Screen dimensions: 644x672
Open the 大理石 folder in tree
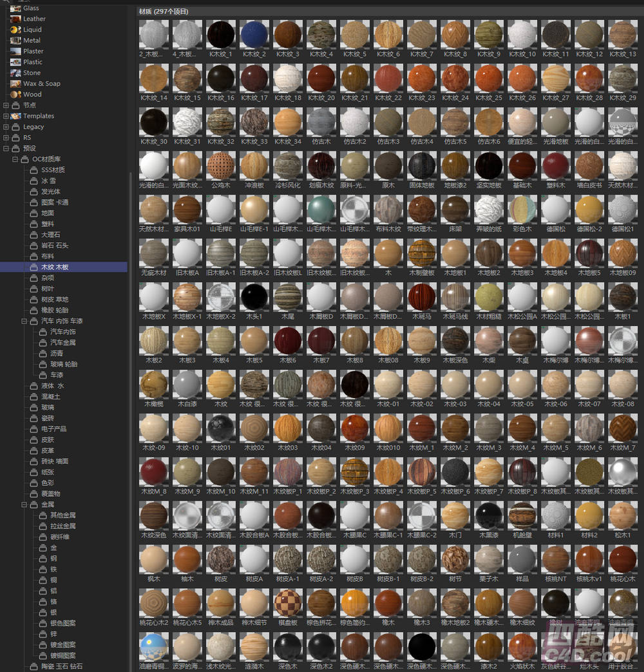click(x=50, y=235)
